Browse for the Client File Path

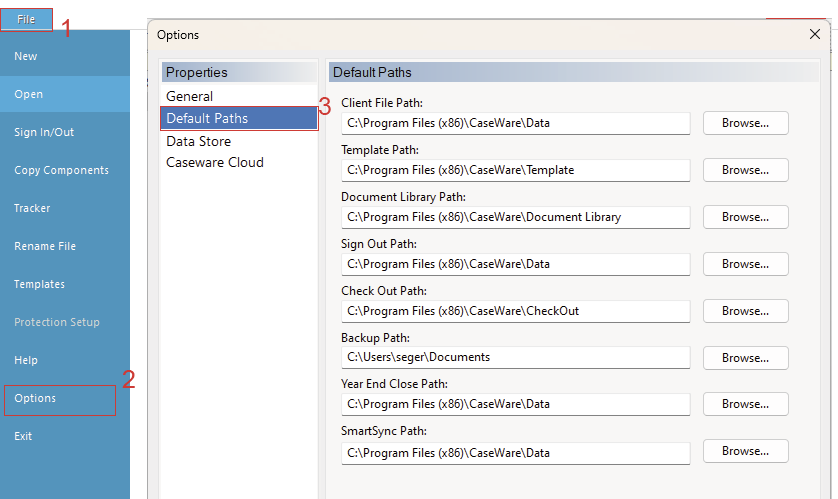(745, 123)
